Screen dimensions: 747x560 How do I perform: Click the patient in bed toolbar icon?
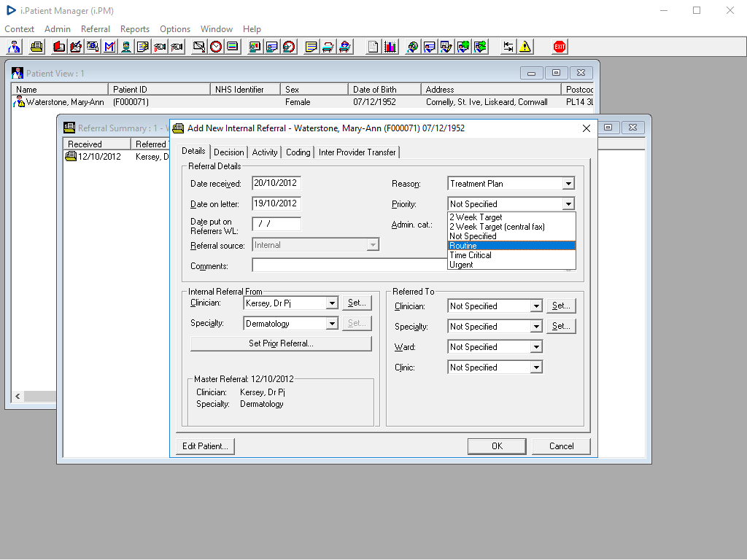pos(345,47)
